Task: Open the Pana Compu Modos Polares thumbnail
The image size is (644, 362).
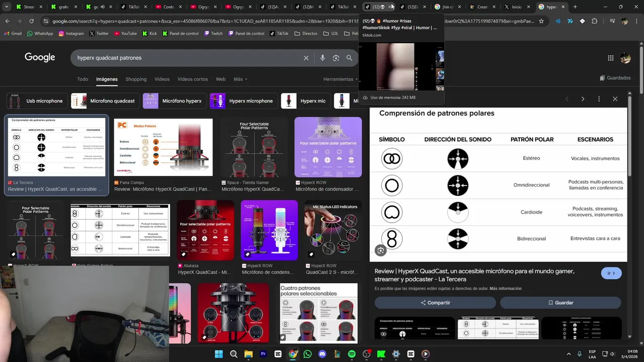Action: pos(164,147)
